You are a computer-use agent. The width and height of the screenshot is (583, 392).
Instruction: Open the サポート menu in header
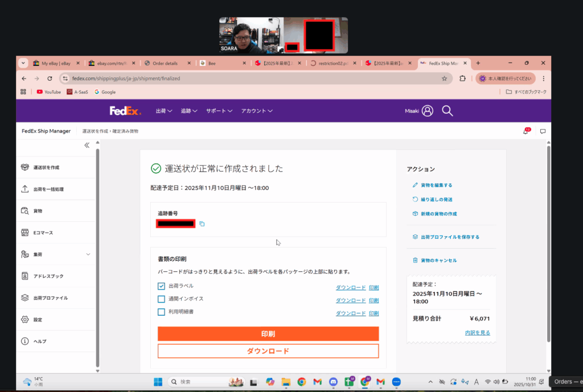pos(220,111)
